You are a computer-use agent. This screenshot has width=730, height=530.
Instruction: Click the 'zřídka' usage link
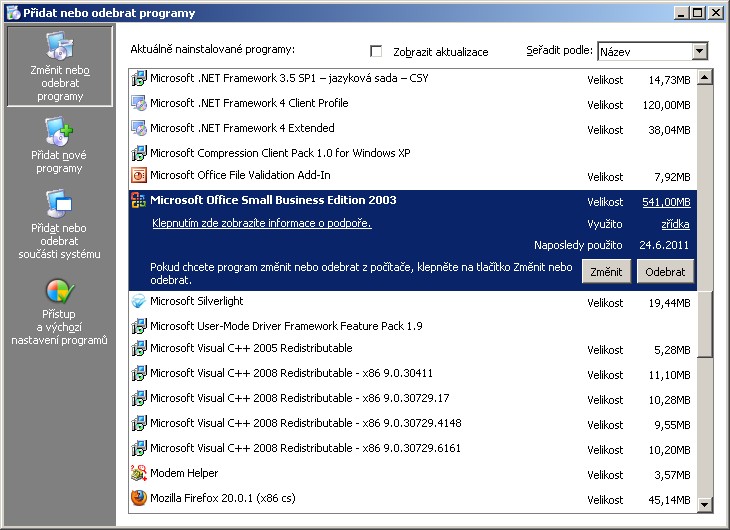coord(675,225)
